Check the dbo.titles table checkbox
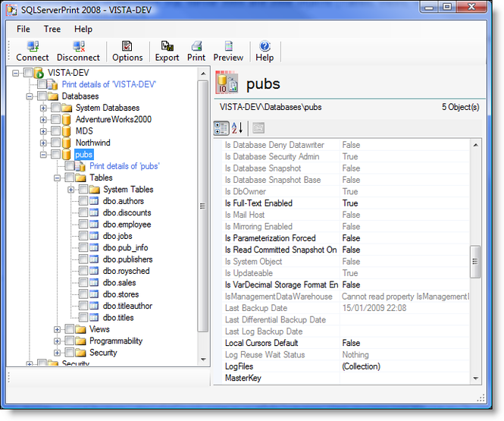Viewport: 504px width, 421px height. 83,317
